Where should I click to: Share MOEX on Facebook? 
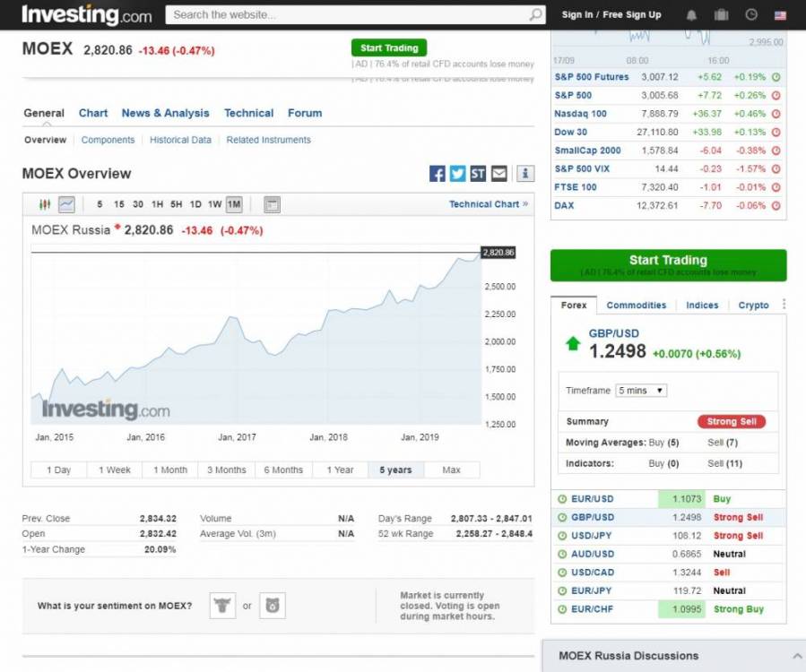click(x=437, y=174)
